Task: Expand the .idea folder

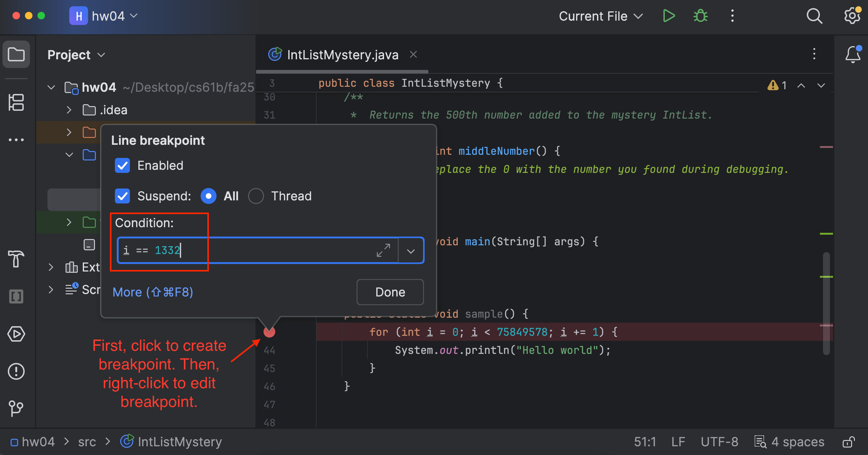Action: click(x=69, y=110)
